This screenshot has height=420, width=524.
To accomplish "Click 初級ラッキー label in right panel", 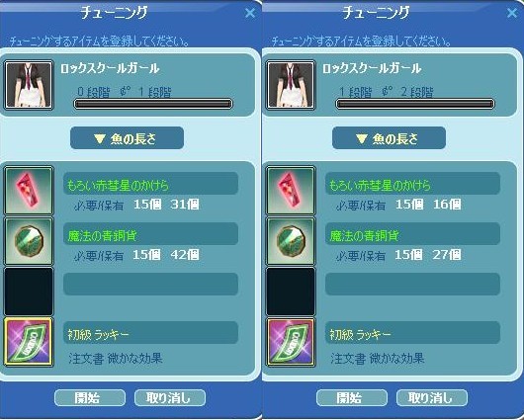I will pos(360,334).
